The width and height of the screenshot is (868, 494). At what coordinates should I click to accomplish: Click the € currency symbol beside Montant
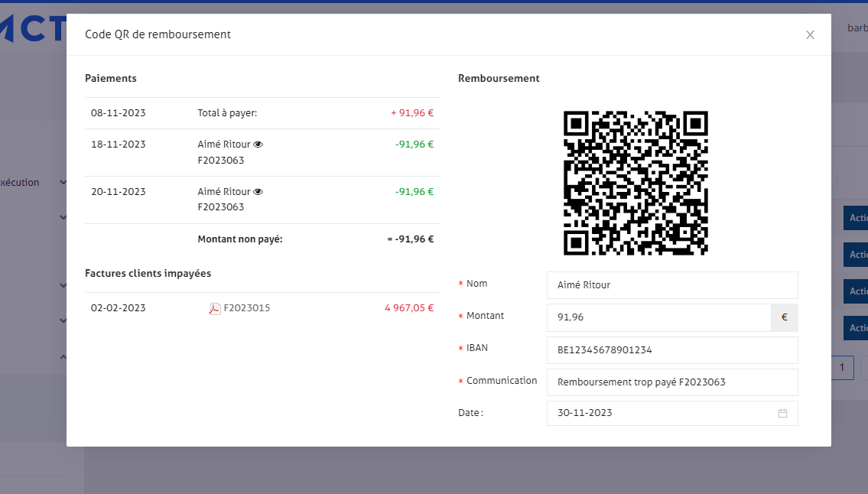[784, 317]
